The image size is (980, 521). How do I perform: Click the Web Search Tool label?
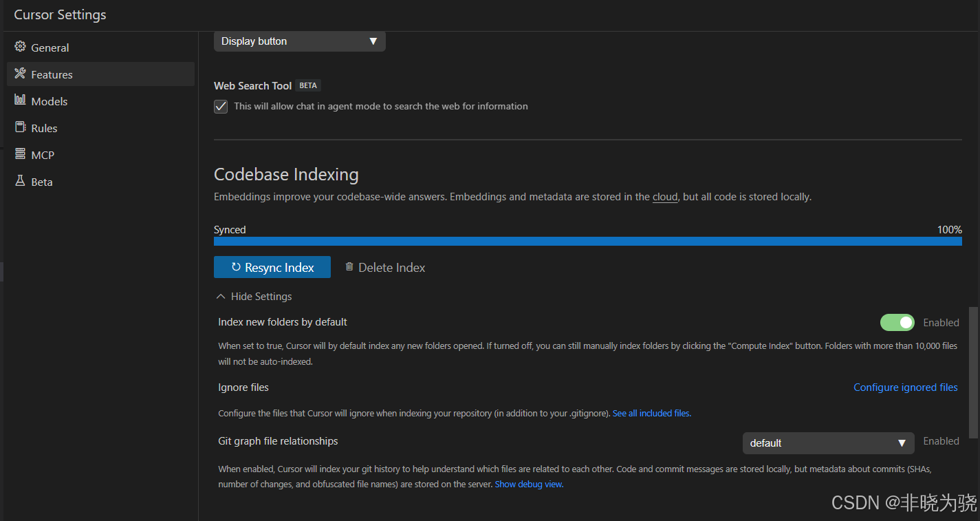tap(253, 86)
